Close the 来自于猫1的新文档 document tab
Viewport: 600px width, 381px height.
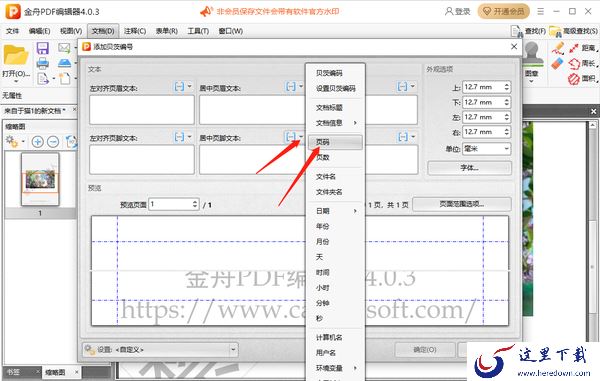click(x=75, y=110)
